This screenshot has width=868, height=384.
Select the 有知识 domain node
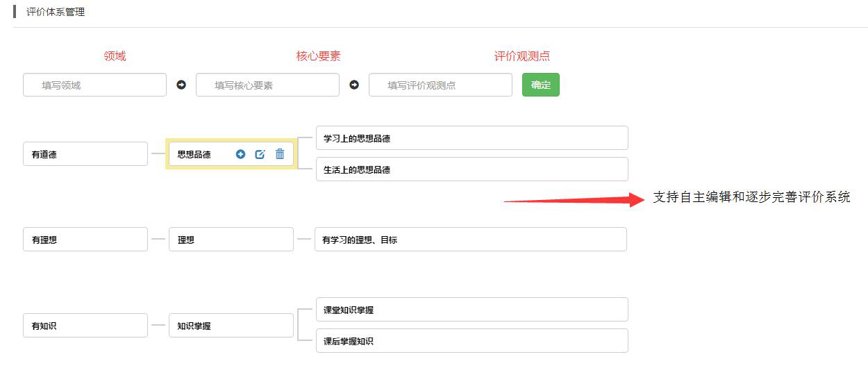click(85, 325)
